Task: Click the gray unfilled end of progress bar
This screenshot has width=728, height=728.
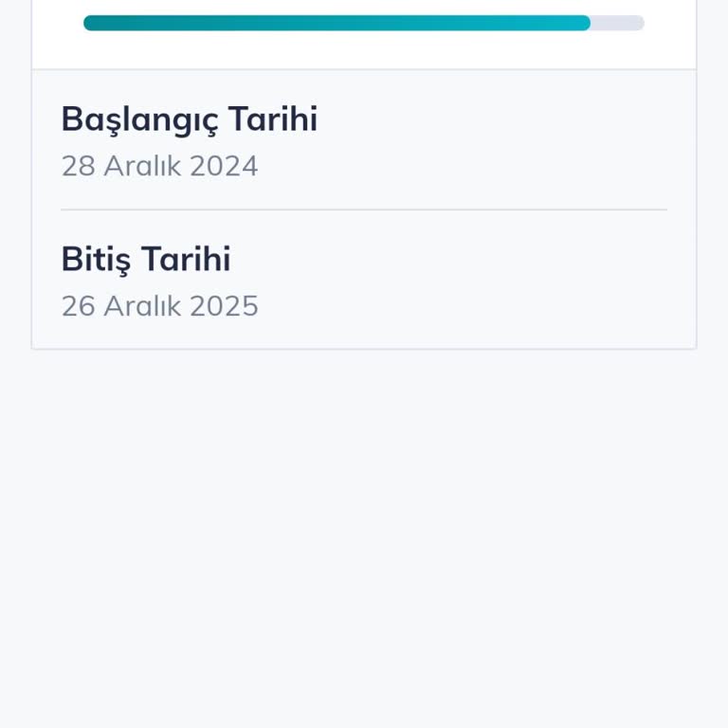Action: pyautogui.click(x=618, y=23)
